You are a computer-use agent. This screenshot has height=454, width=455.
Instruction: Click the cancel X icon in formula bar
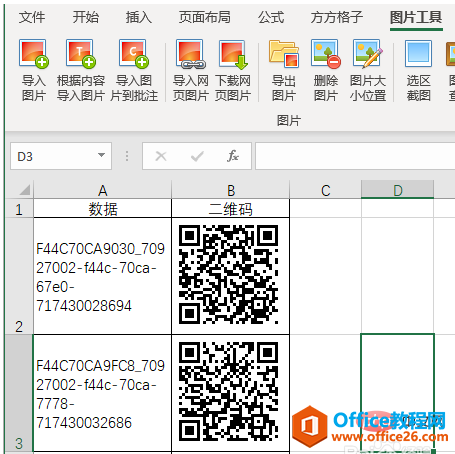click(x=161, y=156)
